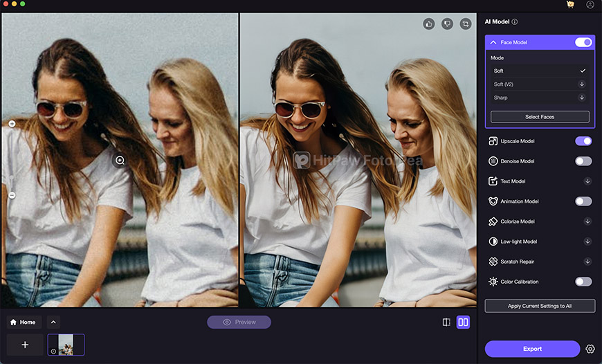The image size is (602, 364).
Task: Click the Upscale Model icon
Action: click(493, 141)
